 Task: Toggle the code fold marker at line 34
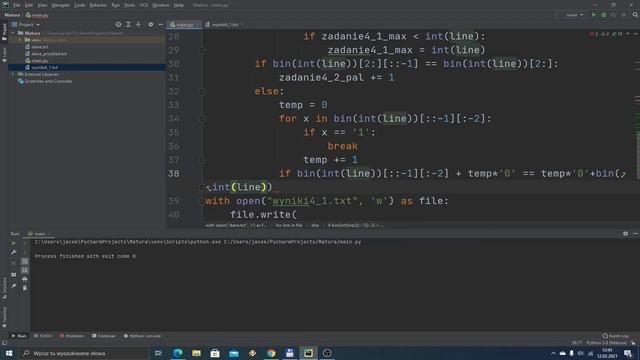coord(202,119)
